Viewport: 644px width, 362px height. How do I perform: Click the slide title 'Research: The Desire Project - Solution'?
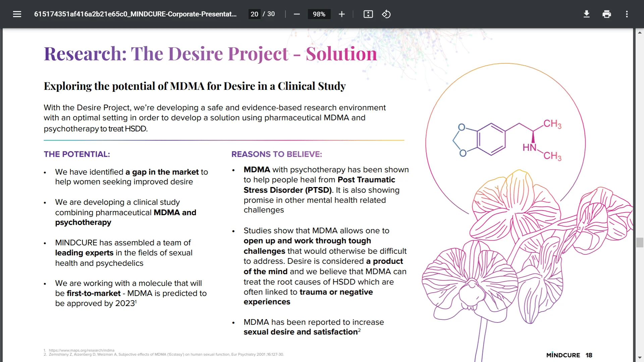pos(210,54)
